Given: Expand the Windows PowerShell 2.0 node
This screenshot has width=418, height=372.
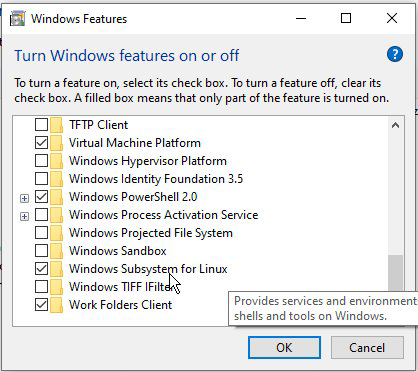Looking at the screenshot, I should coord(24,198).
